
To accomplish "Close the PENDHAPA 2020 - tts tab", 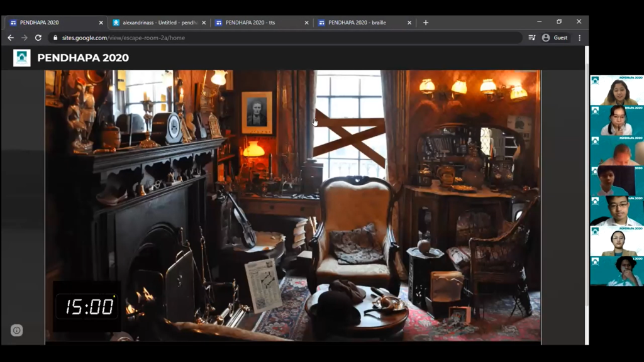I will [x=307, y=23].
